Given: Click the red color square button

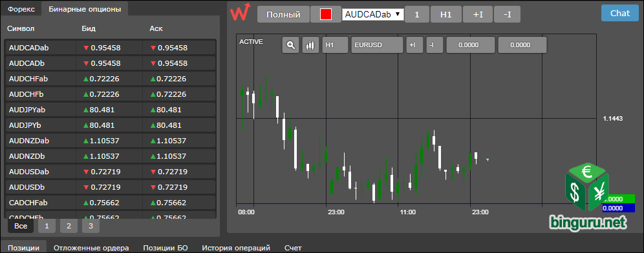Looking at the screenshot, I should coord(326,14).
